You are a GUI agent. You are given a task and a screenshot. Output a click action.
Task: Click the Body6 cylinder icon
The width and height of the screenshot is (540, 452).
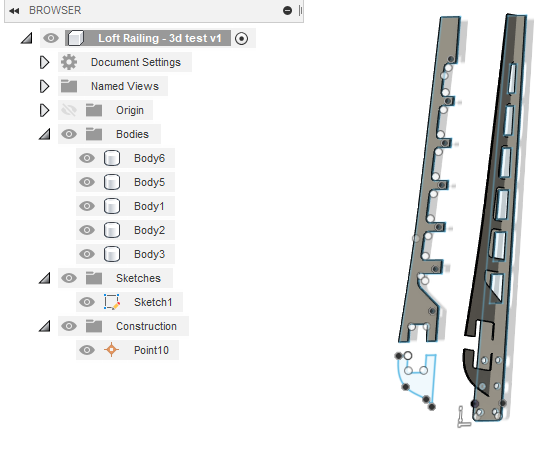(112, 158)
